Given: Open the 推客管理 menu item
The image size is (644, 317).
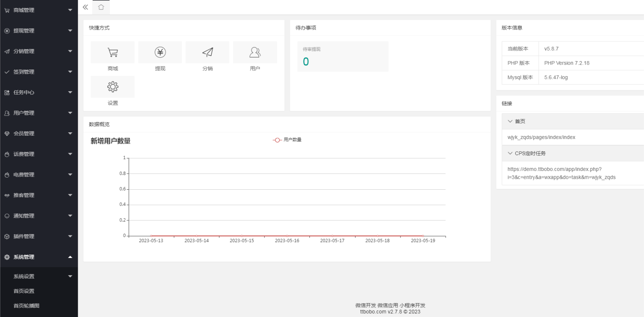Looking at the screenshot, I should pyautogui.click(x=39, y=195).
